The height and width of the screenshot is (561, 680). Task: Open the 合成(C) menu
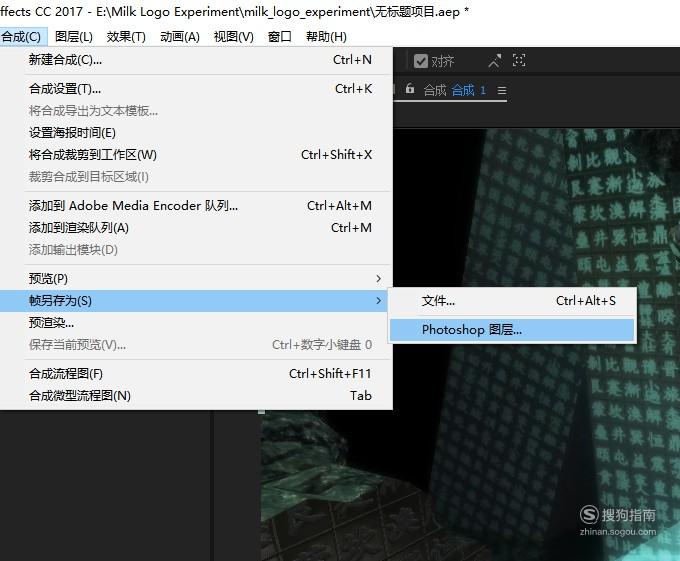coord(22,37)
